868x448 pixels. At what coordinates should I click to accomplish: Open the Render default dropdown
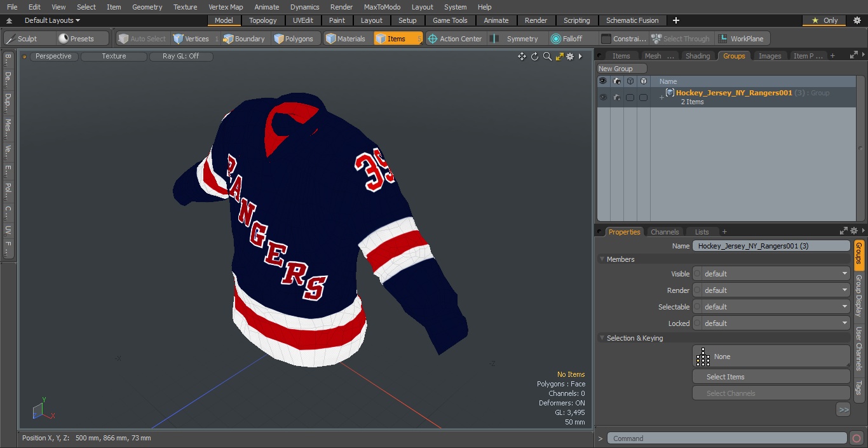pos(775,290)
